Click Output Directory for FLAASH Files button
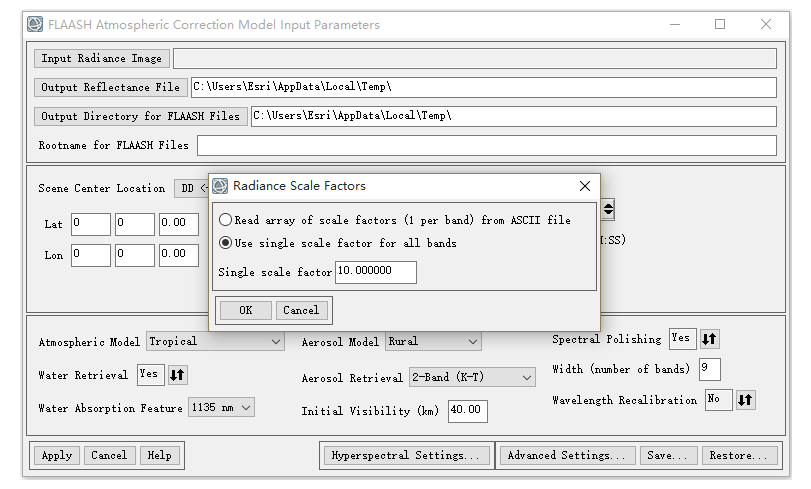 pos(141,116)
